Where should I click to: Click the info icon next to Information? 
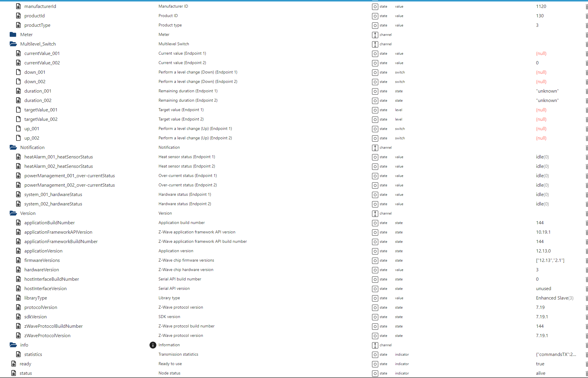153,345
